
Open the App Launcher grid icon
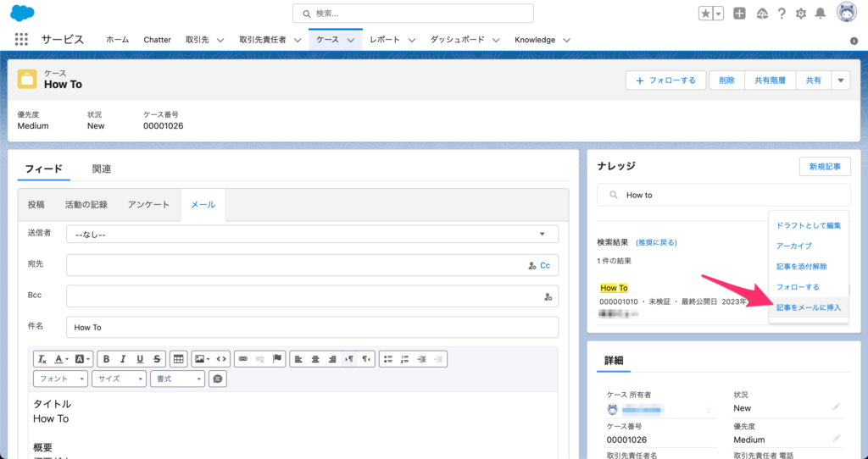[x=21, y=39]
